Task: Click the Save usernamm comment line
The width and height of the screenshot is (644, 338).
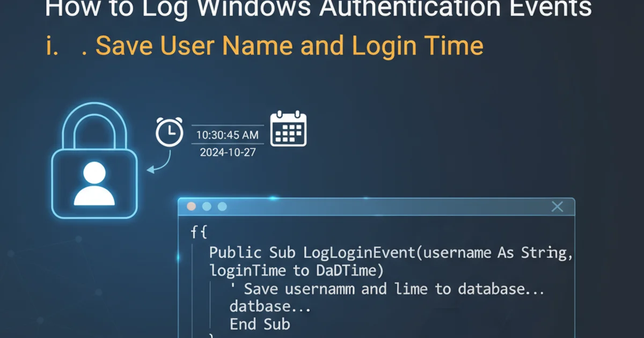Action: (386, 289)
